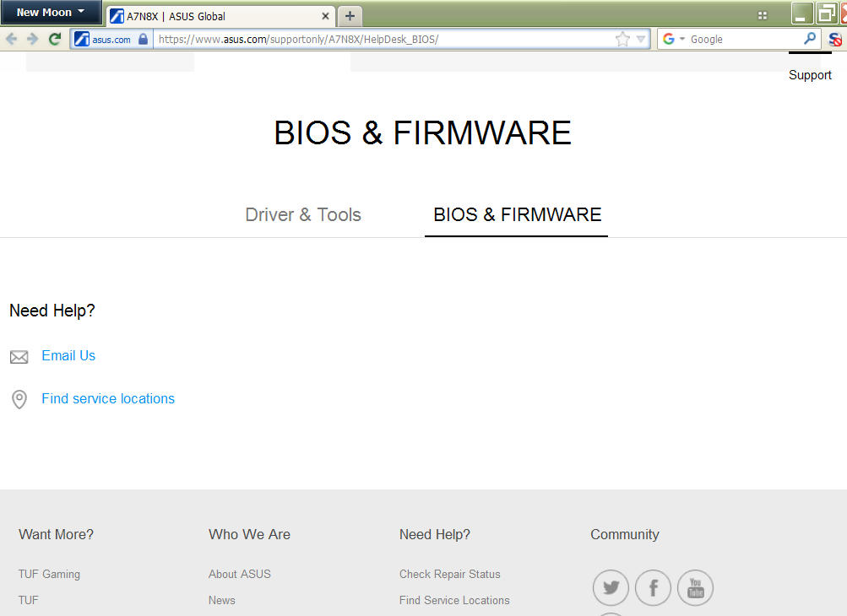Image resolution: width=847 pixels, height=616 pixels.
Task: Go forward with the forward arrow
Action: (32, 39)
